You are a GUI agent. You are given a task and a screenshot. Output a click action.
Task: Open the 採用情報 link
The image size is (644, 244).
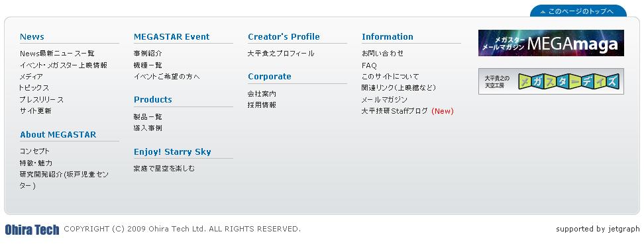click(x=262, y=105)
